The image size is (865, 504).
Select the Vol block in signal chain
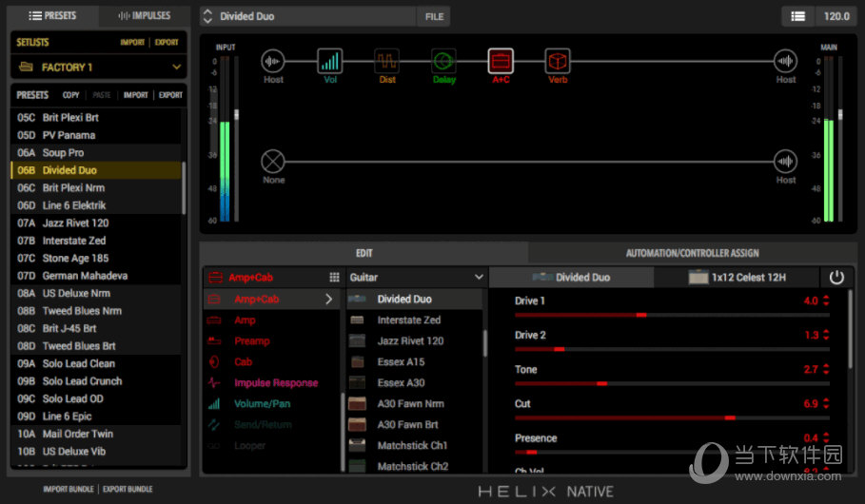coord(329,62)
